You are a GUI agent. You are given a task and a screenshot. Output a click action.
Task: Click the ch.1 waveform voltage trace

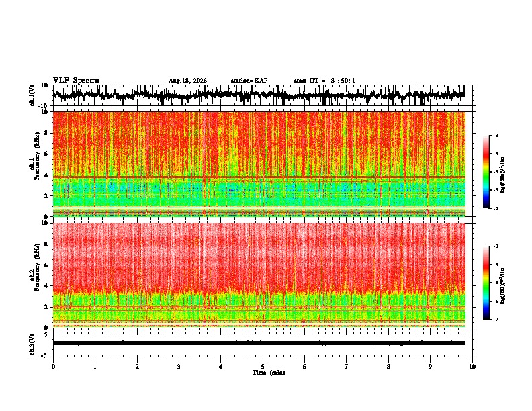coord(259,95)
